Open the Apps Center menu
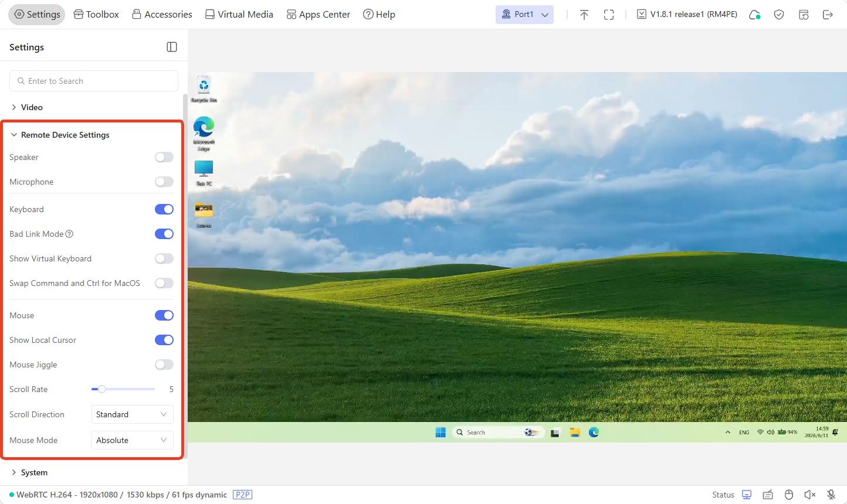847x504 pixels. (318, 14)
